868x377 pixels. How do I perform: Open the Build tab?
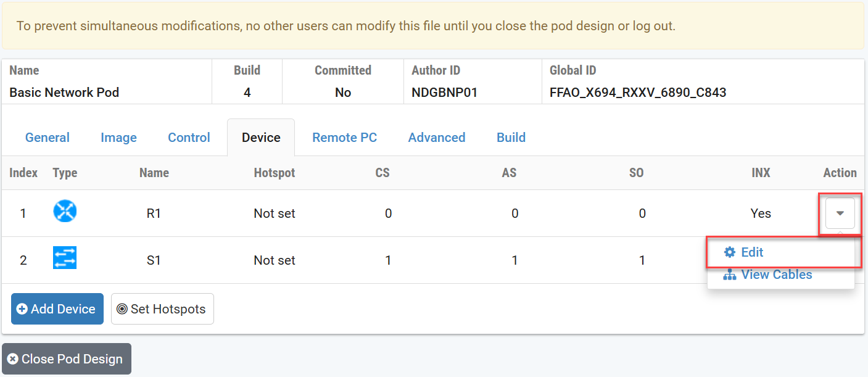(x=511, y=137)
